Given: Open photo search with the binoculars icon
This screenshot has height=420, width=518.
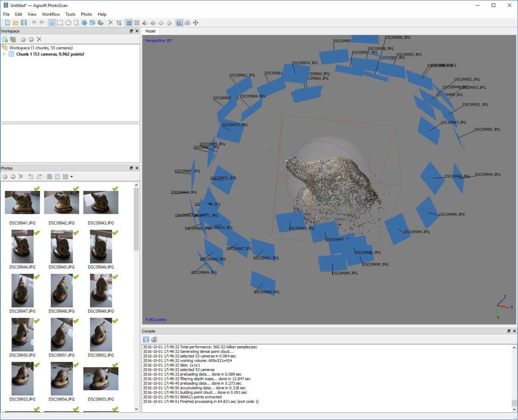Looking at the screenshot, I should tap(50, 176).
